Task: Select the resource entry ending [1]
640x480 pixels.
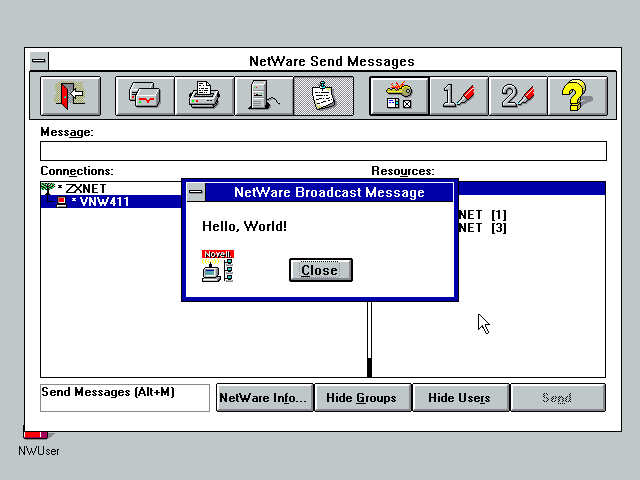Action: coord(482,215)
